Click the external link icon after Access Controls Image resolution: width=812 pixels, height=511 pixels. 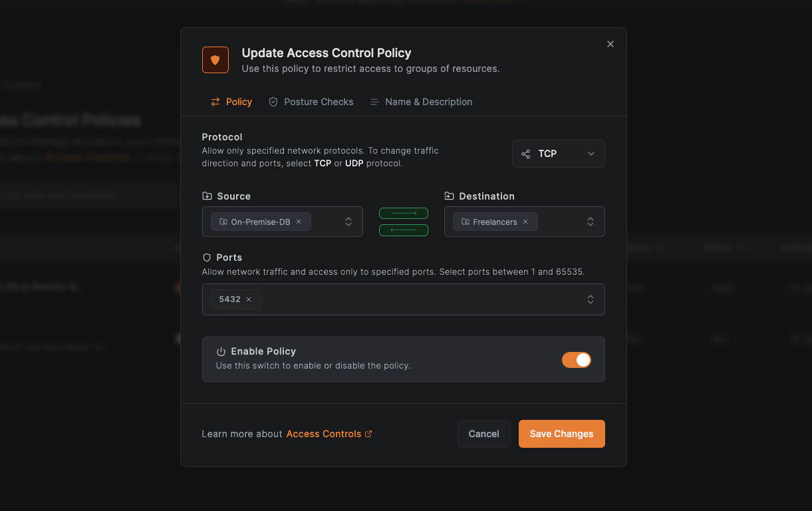coord(368,433)
